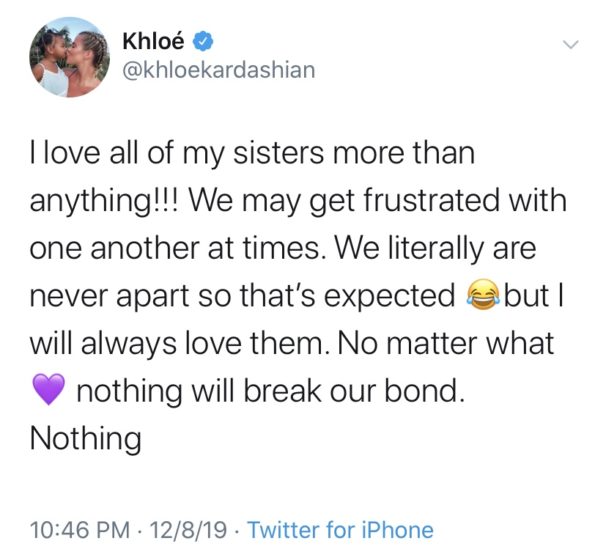This screenshot has width=595, height=560.
Task: Click the phrase No matter what
Action: coord(445,343)
